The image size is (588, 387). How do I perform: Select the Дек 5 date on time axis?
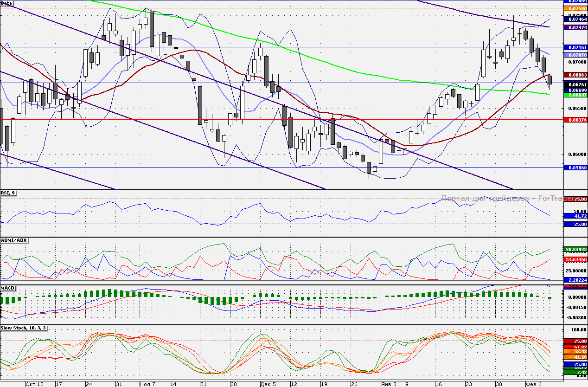[x=268, y=384]
